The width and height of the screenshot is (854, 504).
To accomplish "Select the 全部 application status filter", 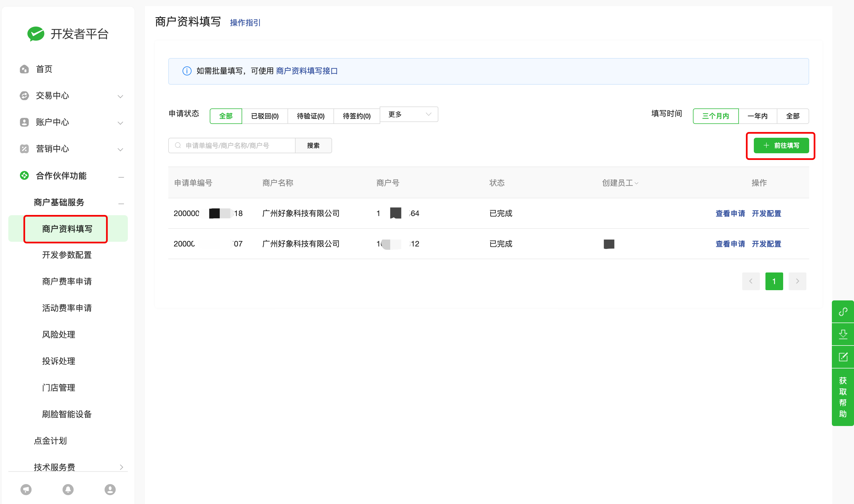I will [226, 116].
